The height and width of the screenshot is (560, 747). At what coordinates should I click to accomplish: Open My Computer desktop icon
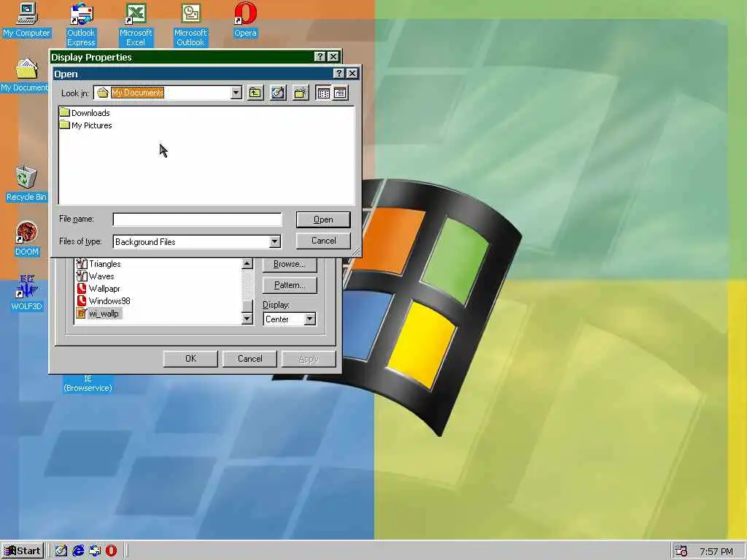pyautogui.click(x=27, y=21)
